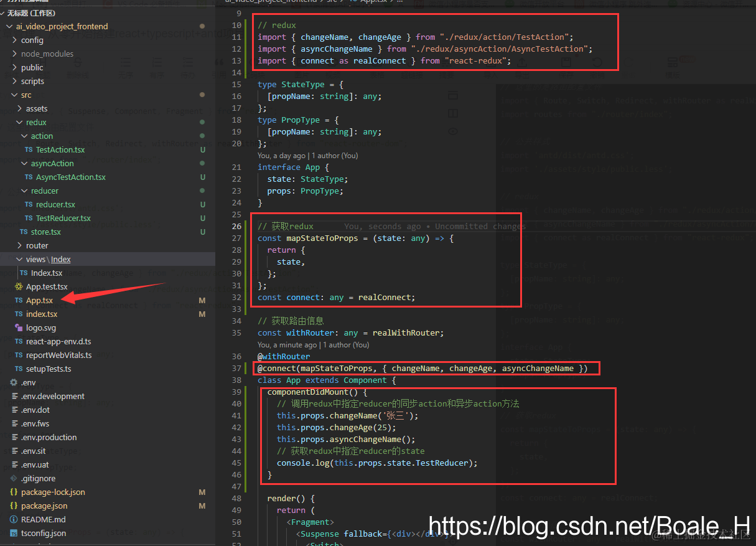This screenshot has width=756, height=546.
Task: Collapse the reducer folder
Action: (25, 191)
